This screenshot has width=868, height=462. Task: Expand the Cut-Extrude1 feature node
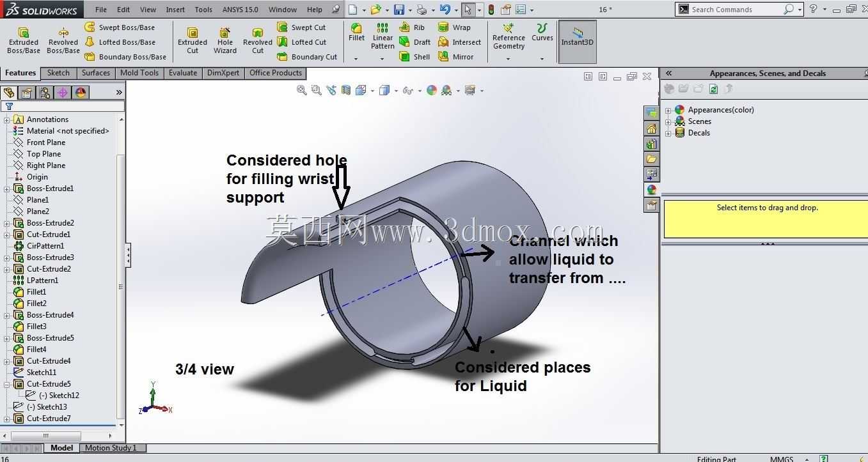pyautogui.click(x=7, y=235)
